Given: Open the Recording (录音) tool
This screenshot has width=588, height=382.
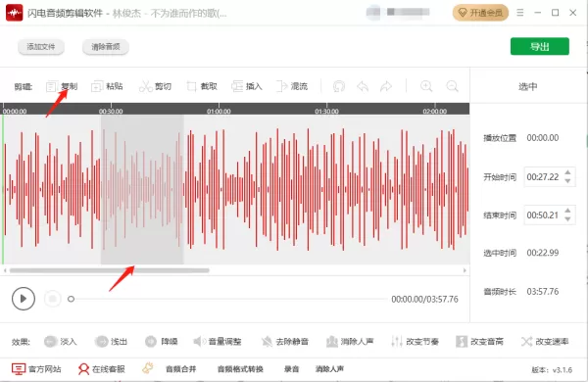Looking at the screenshot, I should [x=291, y=369].
